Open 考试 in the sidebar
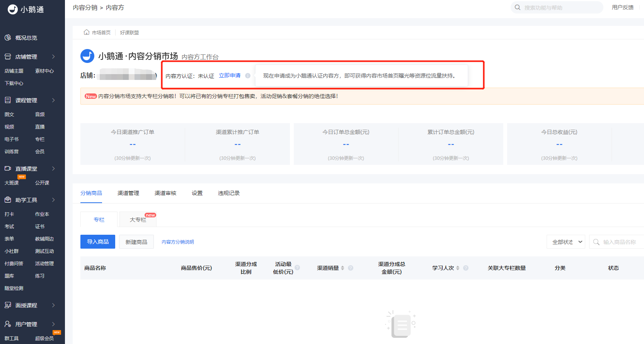 9,227
